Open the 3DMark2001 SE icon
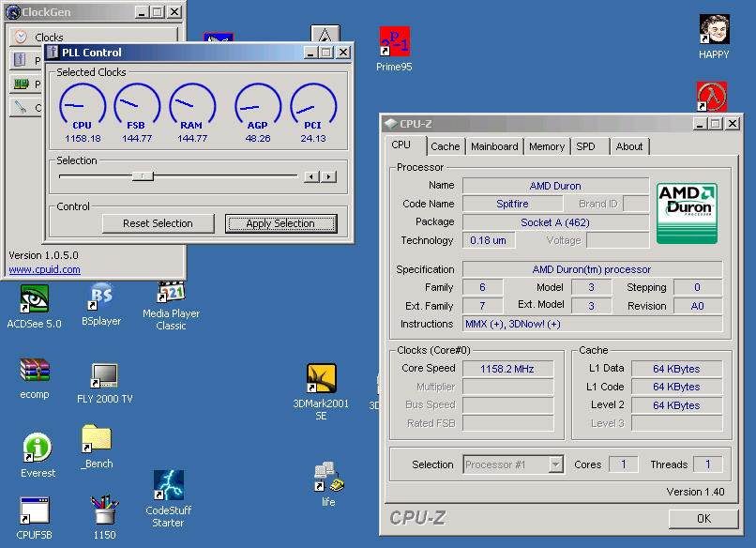The height and width of the screenshot is (548, 756). click(321, 379)
